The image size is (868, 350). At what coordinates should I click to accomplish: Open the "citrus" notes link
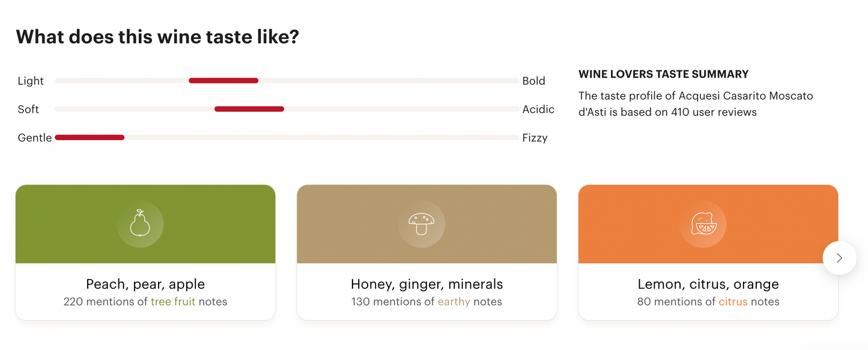733,302
